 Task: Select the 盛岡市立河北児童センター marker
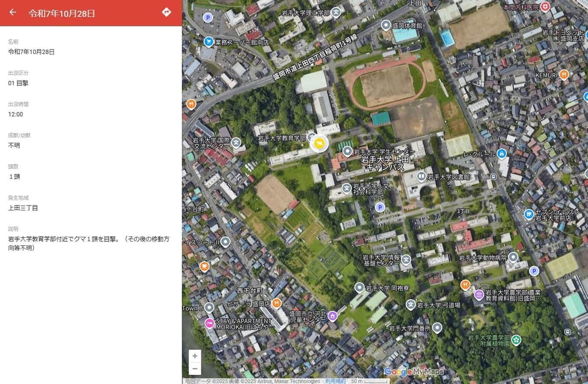(x=332, y=316)
